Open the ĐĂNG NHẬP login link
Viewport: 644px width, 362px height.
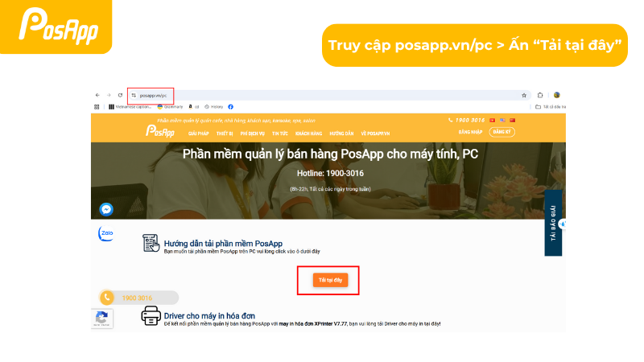[x=470, y=132]
